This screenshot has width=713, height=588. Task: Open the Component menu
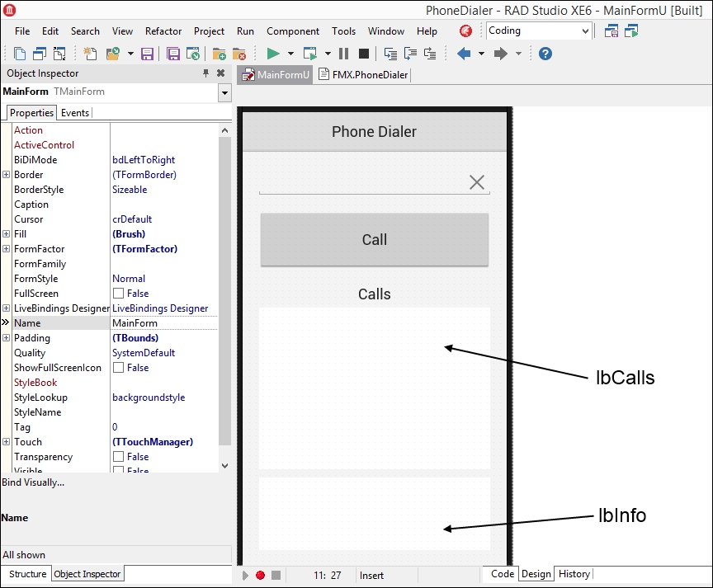coord(293,31)
